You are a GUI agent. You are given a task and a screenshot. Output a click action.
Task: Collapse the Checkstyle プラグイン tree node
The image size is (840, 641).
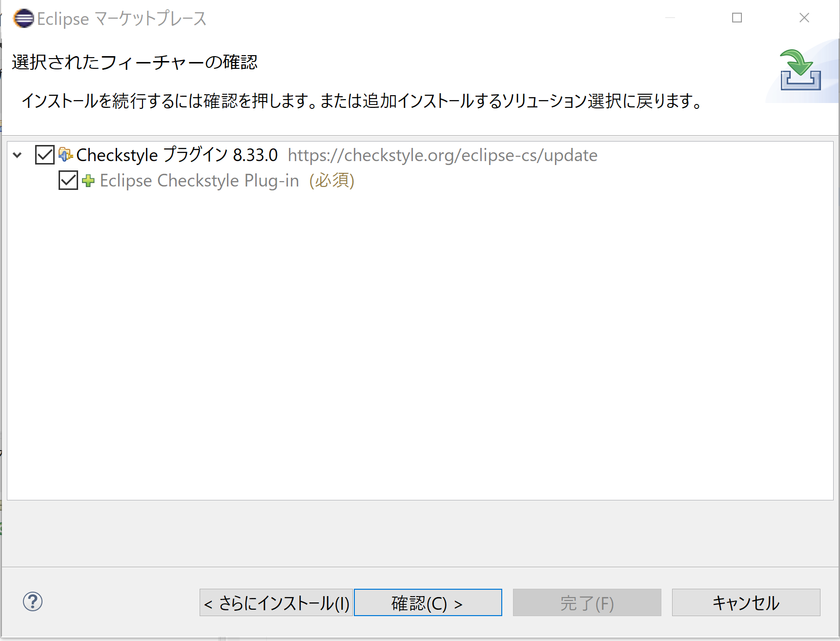point(18,155)
